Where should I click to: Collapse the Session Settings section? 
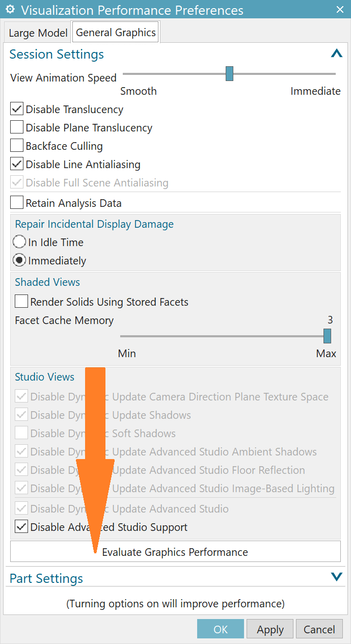click(336, 53)
